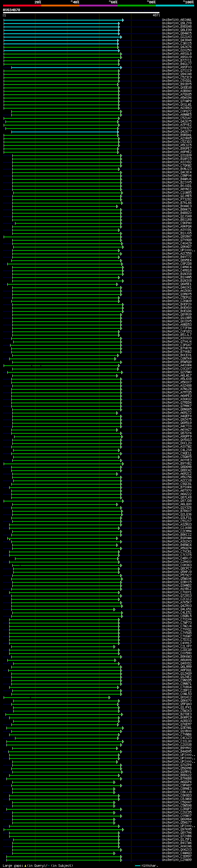Click the cyan alignment bar for UniRef100_A9SF03
The height and width of the screenshot is (868, 197).
click(x=66, y=67)
